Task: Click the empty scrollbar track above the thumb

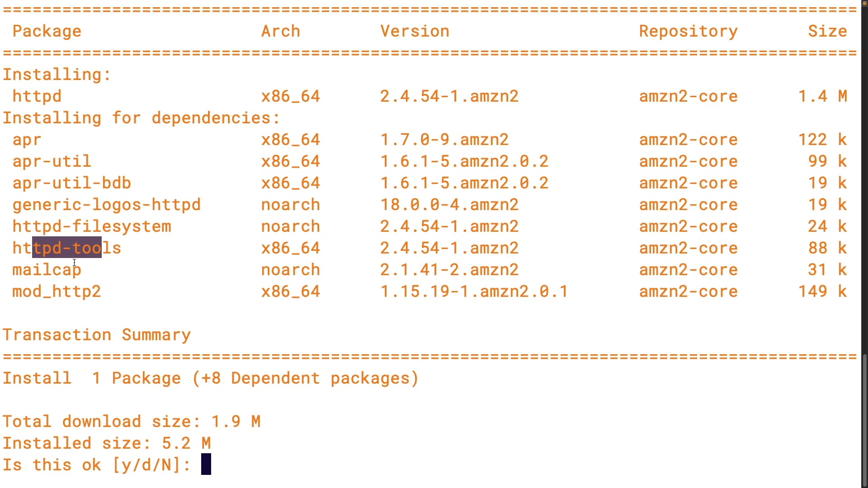Action: 864,181
